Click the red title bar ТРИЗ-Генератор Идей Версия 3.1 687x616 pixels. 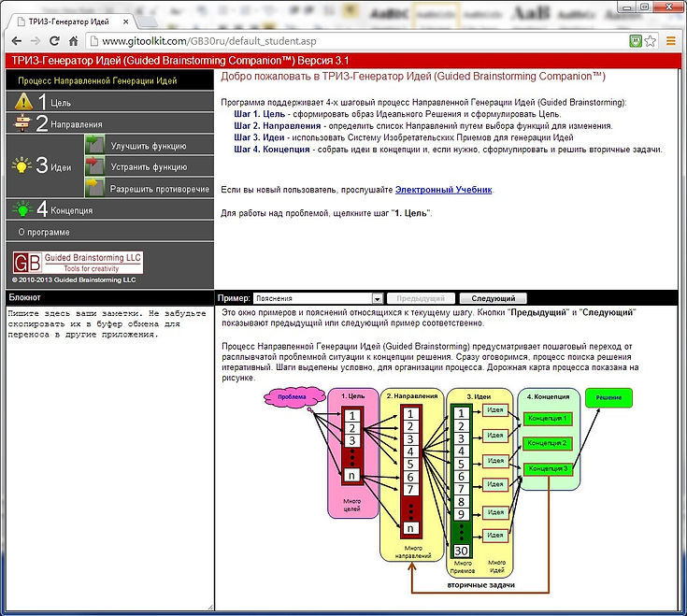343,61
